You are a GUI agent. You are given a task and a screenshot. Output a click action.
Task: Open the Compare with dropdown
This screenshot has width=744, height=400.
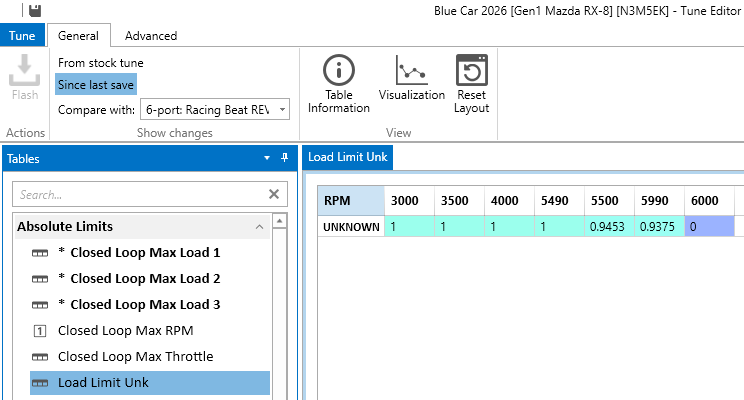[x=282, y=109]
